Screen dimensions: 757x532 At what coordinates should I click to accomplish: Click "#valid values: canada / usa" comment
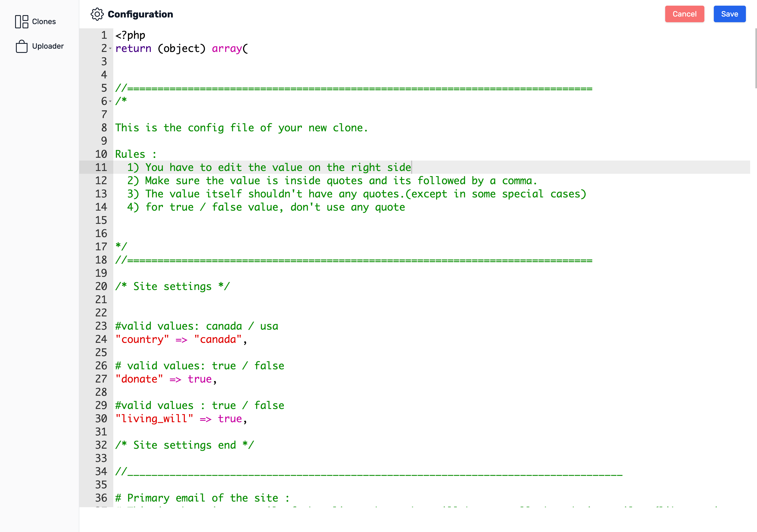click(196, 326)
